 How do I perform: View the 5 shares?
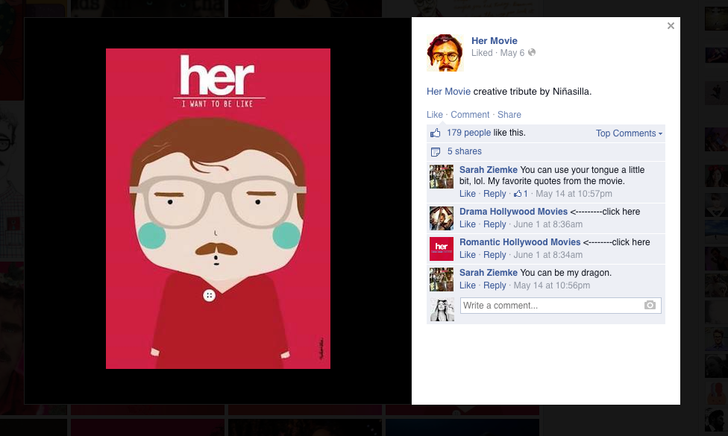pos(464,151)
